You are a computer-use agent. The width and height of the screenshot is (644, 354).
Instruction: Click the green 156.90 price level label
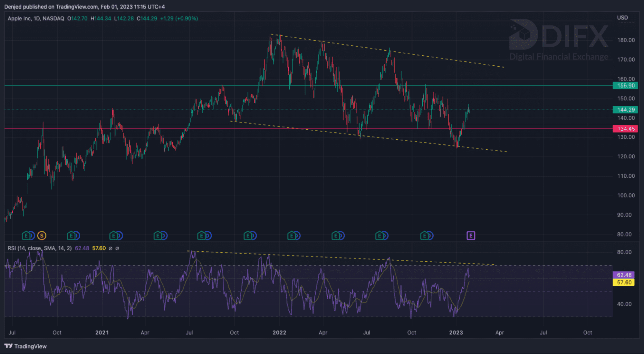(625, 86)
